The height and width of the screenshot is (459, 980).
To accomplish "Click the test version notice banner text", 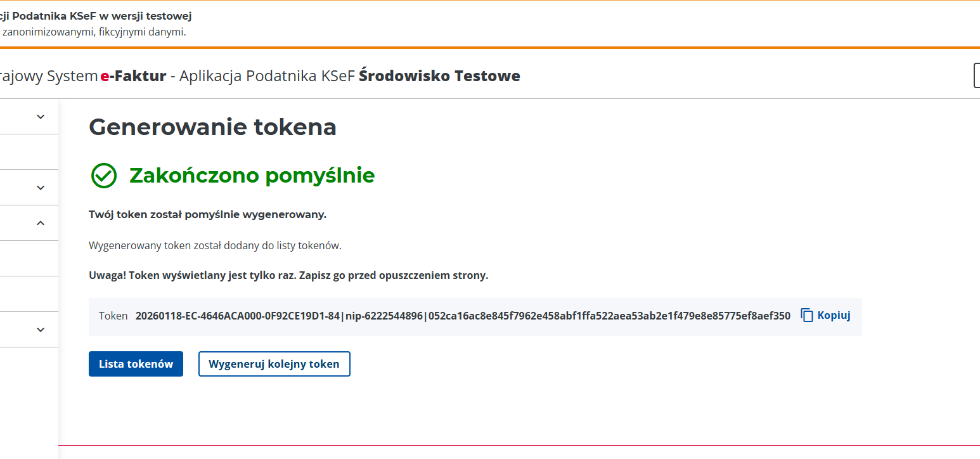I will tap(95, 16).
